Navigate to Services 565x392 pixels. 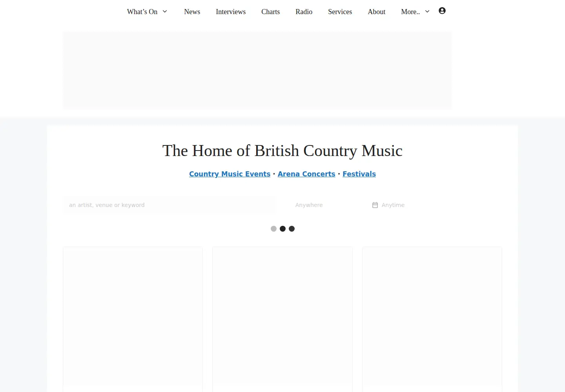340,12
